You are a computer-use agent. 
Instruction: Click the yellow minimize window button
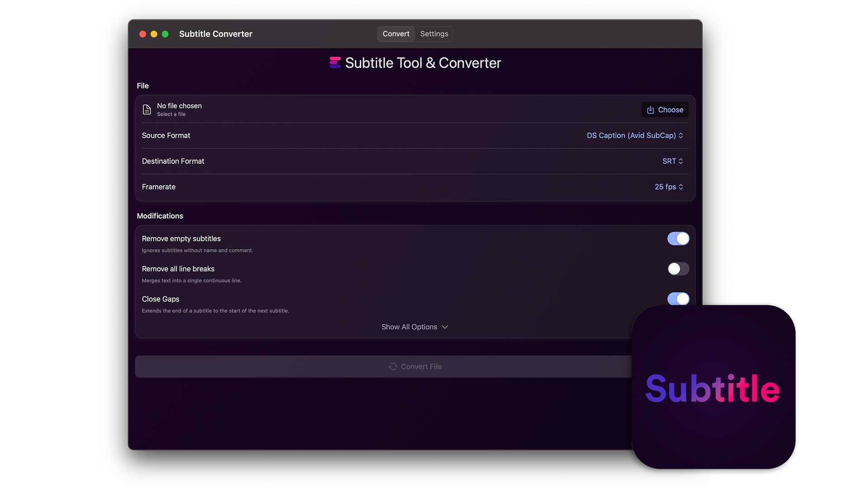click(154, 34)
